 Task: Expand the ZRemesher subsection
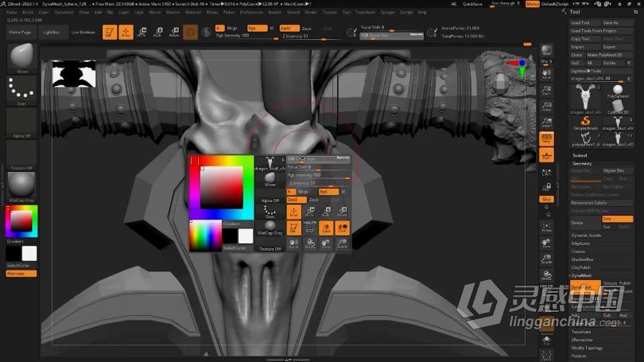[583, 340]
